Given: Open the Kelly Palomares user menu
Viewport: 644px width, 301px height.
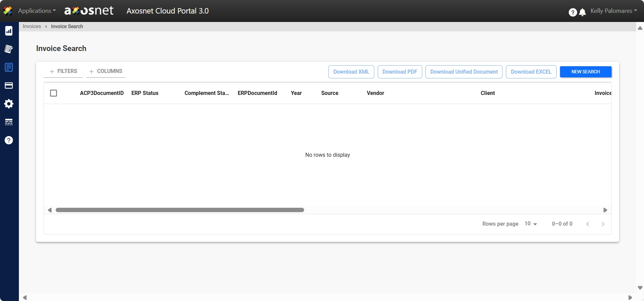Looking at the screenshot, I should tap(613, 11).
